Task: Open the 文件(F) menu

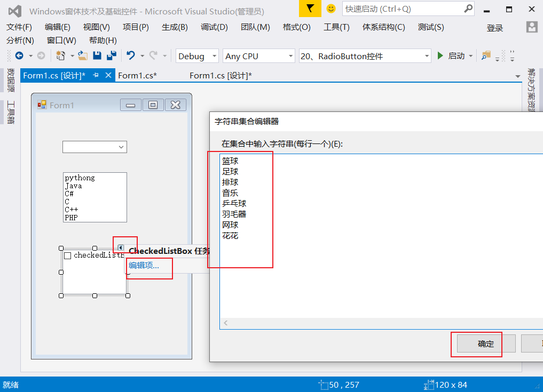Action: click(x=19, y=27)
